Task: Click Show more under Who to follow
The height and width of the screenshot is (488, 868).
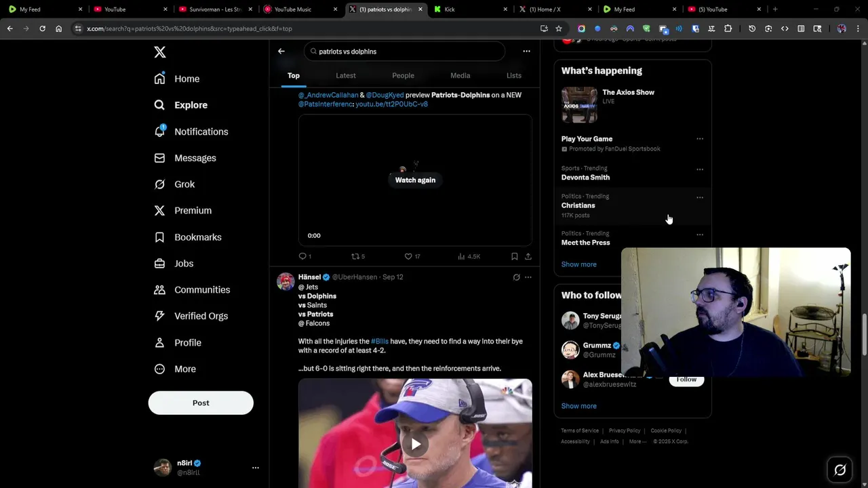Action: click(579, 406)
